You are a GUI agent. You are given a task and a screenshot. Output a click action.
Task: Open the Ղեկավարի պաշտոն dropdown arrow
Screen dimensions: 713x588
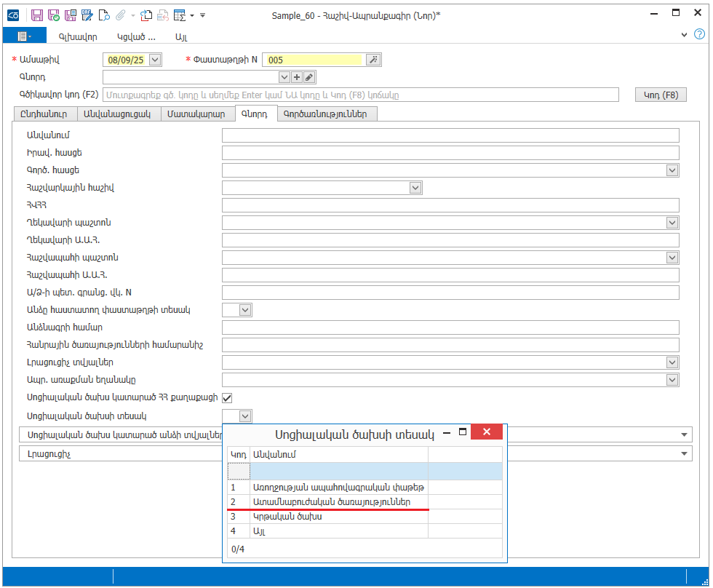pos(672,223)
